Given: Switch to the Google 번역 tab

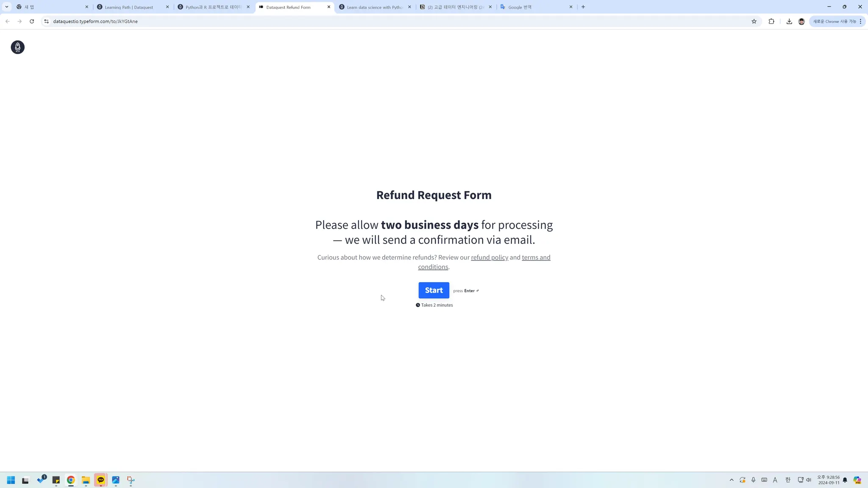Looking at the screenshot, I should 520,7.
